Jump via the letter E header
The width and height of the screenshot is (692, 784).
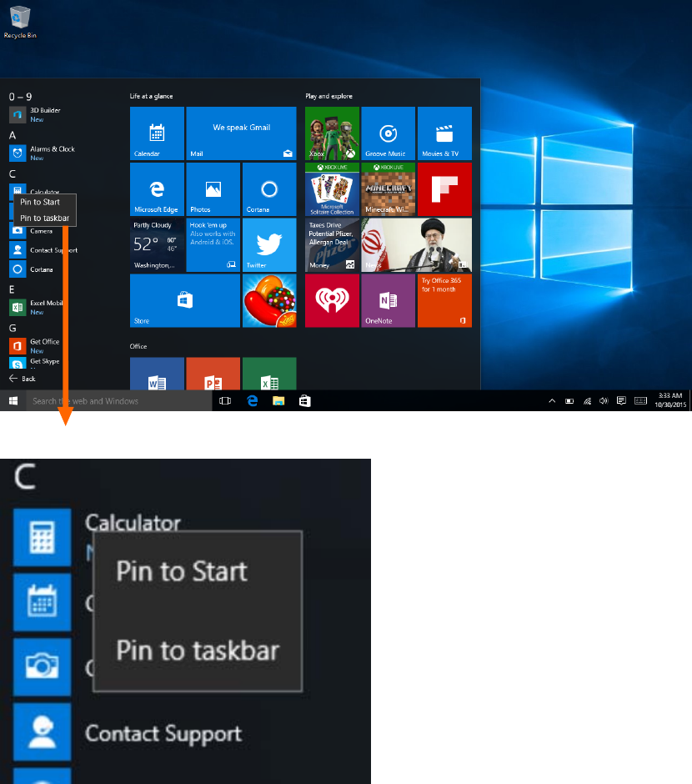coord(12,289)
